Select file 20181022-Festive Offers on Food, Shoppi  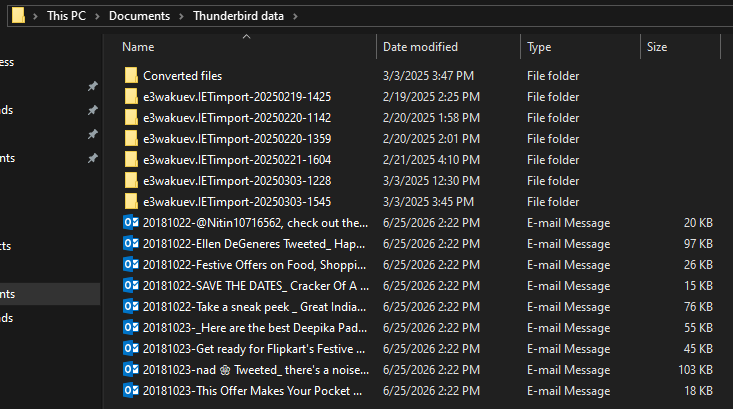[x=254, y=265]
